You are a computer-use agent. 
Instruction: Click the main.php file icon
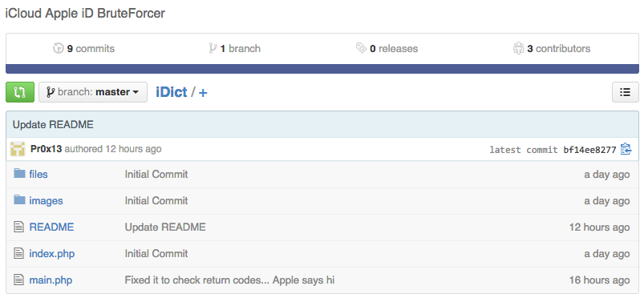[19, 280]
